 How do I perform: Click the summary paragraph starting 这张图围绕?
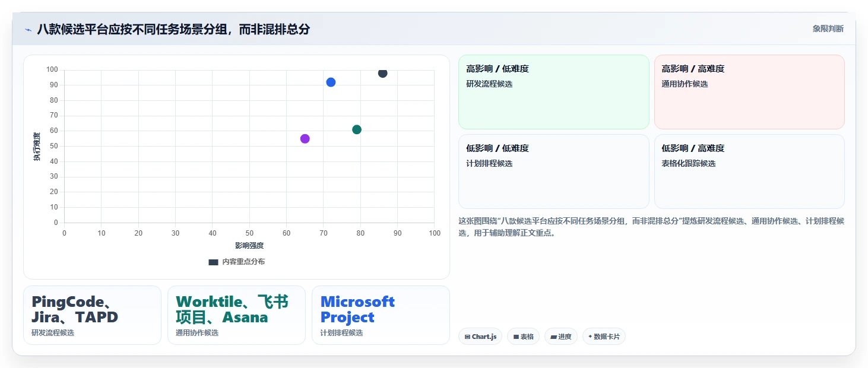[x=651, y=227]
